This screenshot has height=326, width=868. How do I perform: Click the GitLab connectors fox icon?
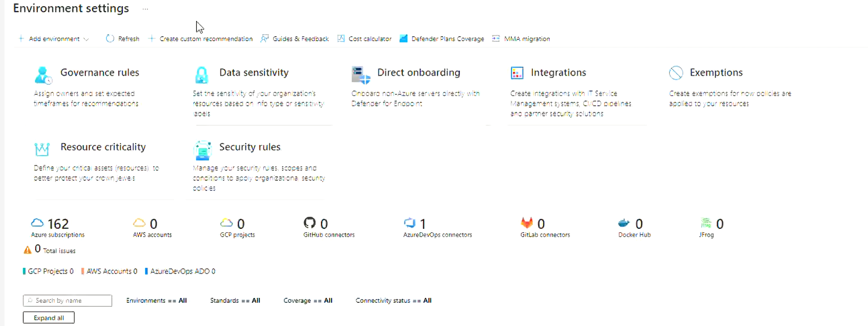[x=527, y=223]
